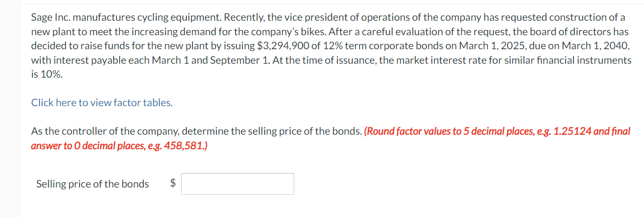Click the 'Selling price of the bonds' label
Image resolution: width=644 pixels, height=217 pixels.
pos(92,184)
